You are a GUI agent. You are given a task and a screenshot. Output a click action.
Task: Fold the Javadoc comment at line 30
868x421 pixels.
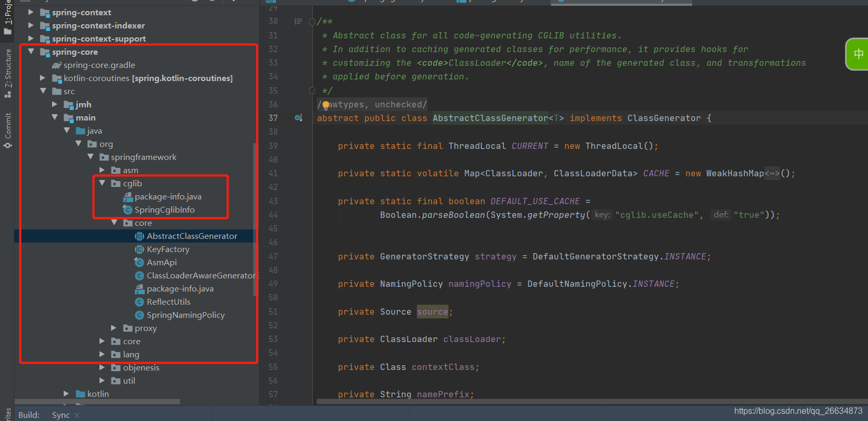tap(312, 22)
